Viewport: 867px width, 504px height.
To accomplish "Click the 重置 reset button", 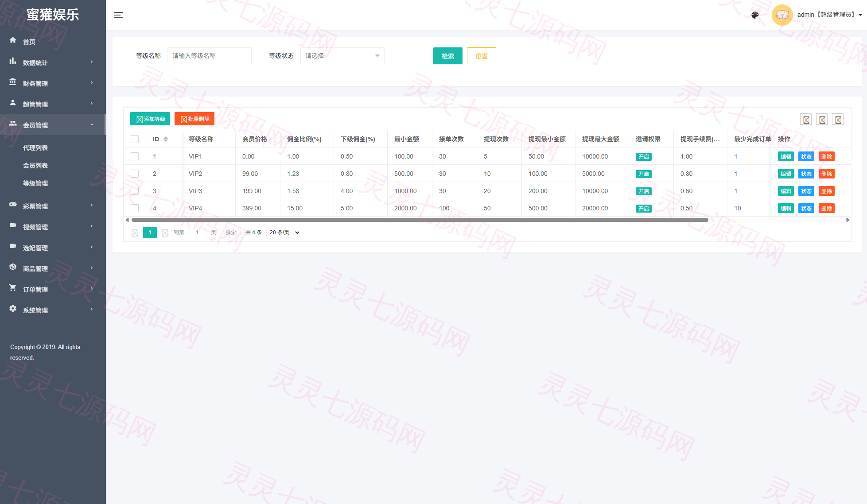I will click(x=482, y=56).
